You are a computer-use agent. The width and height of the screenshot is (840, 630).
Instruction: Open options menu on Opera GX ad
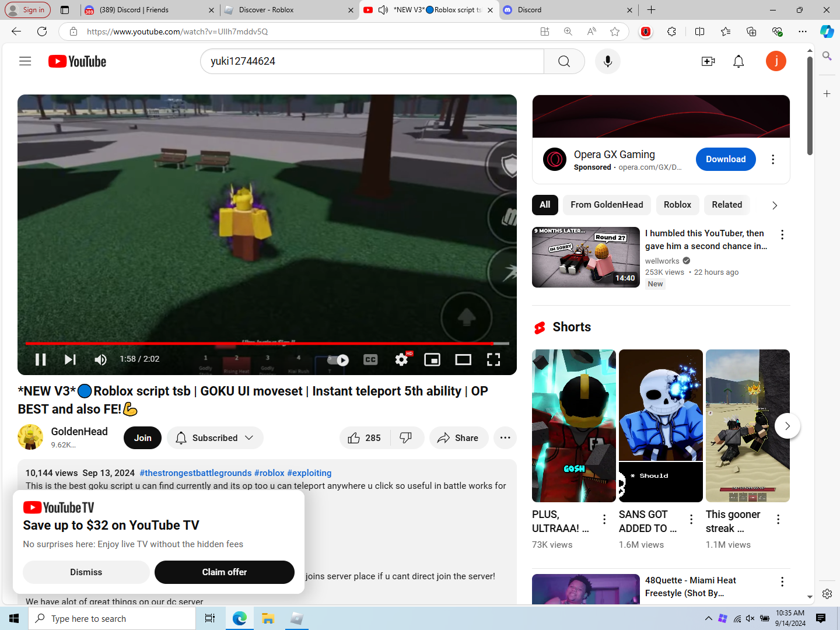[x=773, y=159]
